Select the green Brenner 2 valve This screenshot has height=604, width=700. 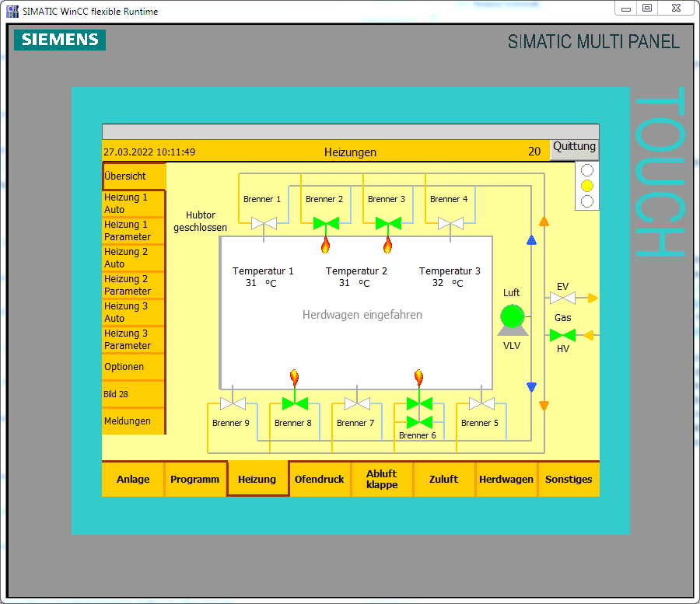point(326,224)
